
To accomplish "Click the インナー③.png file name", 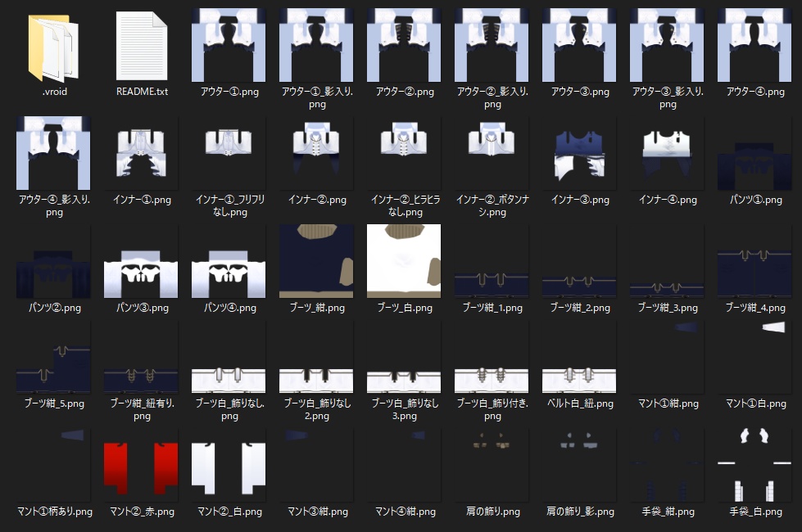I will [x=579, y=200].
